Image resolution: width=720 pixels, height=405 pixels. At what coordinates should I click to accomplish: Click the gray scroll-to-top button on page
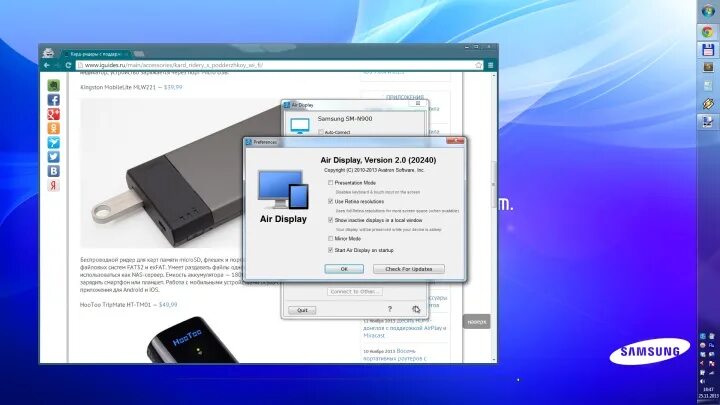tap(476, 322)
